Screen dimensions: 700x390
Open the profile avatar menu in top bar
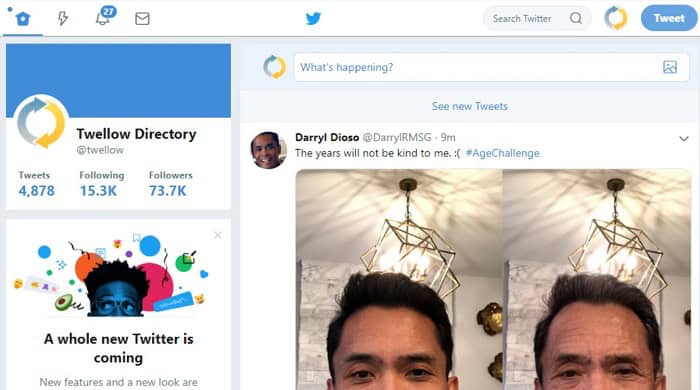click(x=616, y=18)
